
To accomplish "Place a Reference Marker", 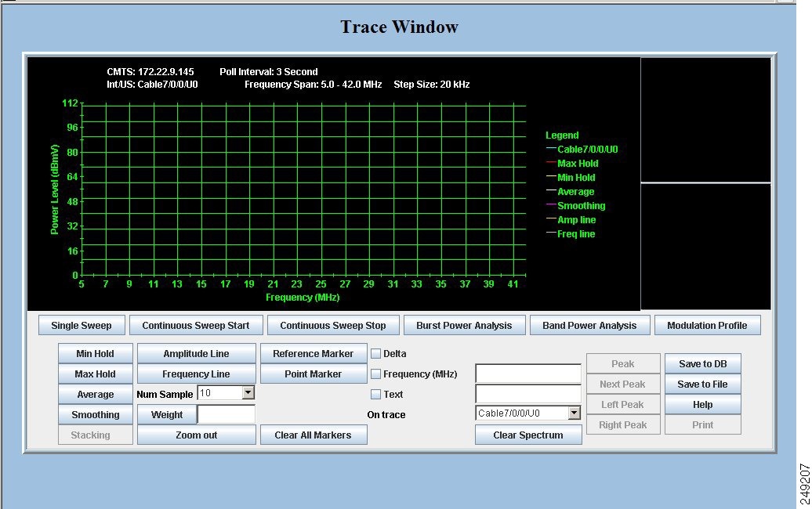I will [314, 354].
